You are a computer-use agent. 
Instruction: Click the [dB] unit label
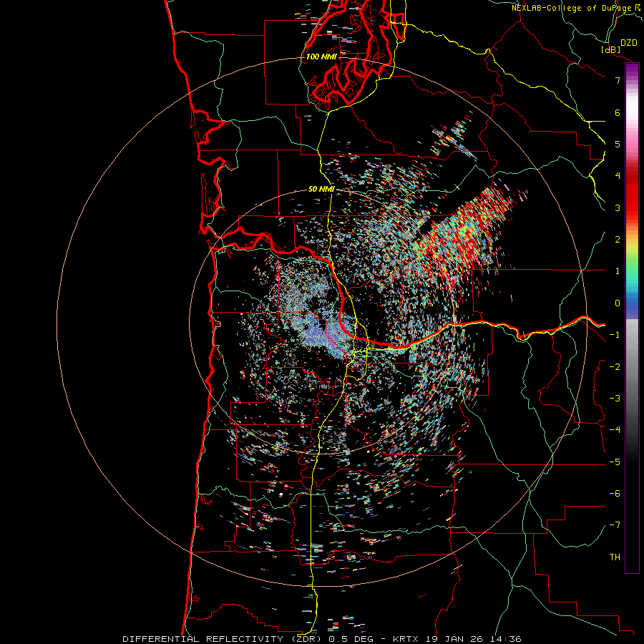pyautogui.click(x=611, y=49)
